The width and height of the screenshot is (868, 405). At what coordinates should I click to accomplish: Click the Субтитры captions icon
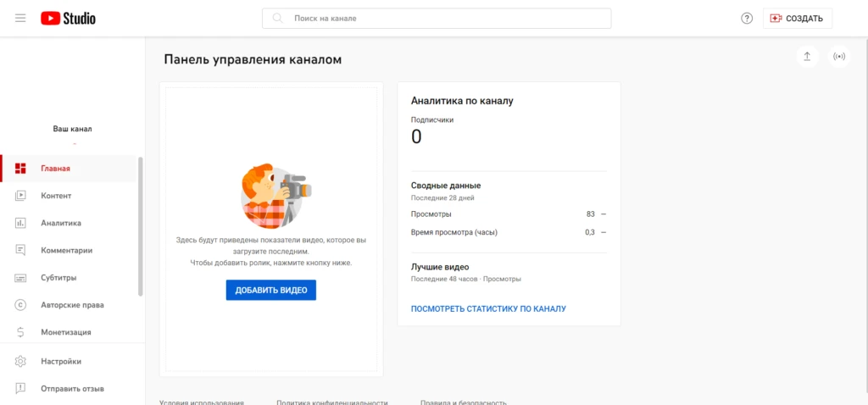(20, 278)
